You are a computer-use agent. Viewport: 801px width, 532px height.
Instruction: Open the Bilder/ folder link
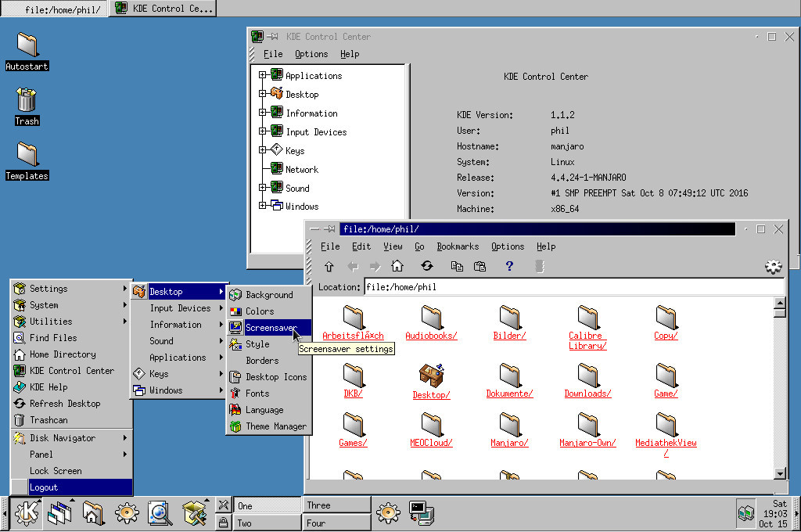[x=509, y=336]
